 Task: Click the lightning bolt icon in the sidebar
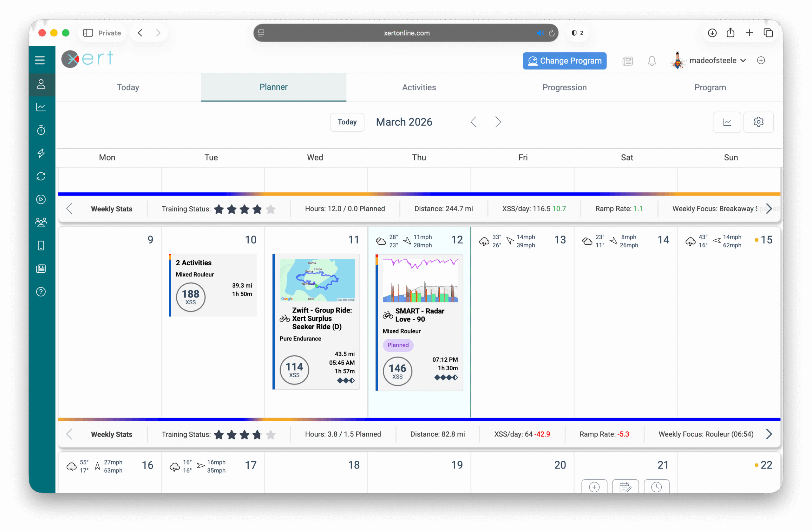coord(41,153)
